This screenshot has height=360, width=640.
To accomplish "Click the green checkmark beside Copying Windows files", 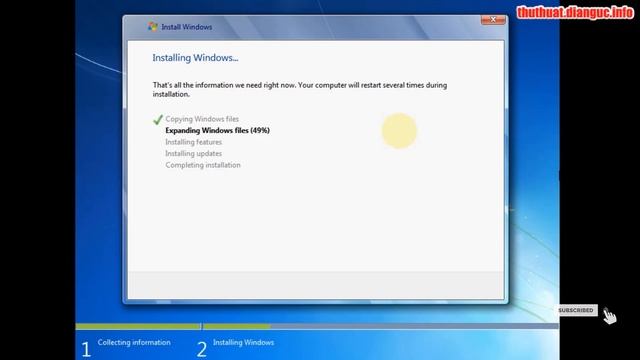I will (158, 119).
